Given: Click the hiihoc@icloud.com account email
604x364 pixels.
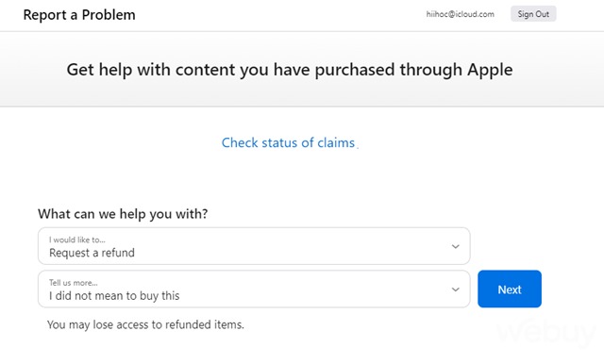Looking at the screenshot, I should coord(460,14).
